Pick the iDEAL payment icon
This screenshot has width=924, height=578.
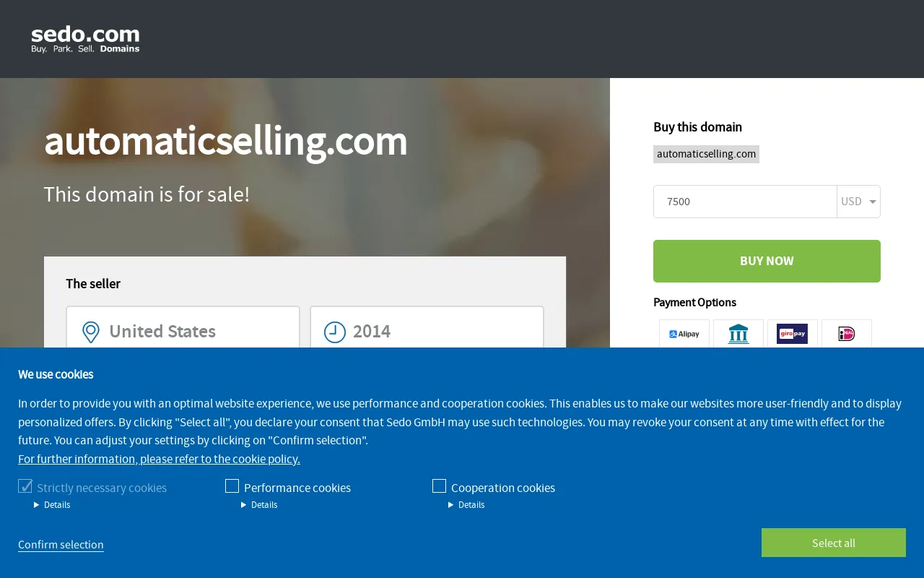pos(847,334)
